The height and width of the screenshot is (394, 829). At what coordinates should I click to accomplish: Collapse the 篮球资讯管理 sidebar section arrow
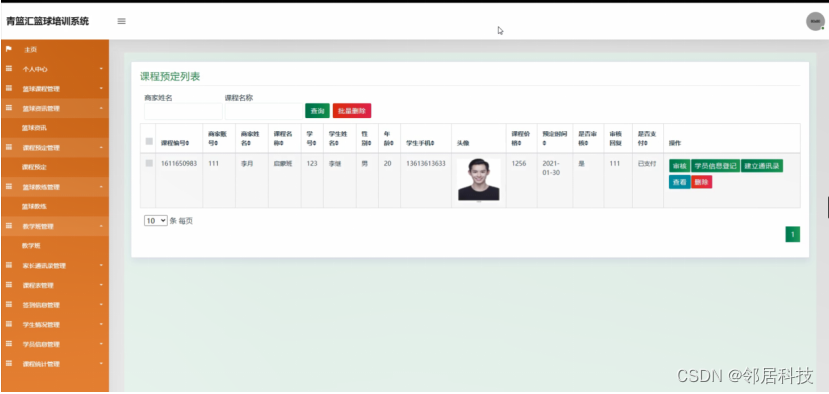coord(101,108)
